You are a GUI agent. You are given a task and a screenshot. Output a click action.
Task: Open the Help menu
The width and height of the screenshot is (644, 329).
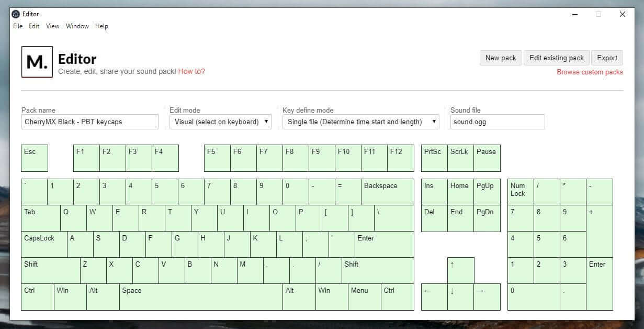(x=101, y=26)
